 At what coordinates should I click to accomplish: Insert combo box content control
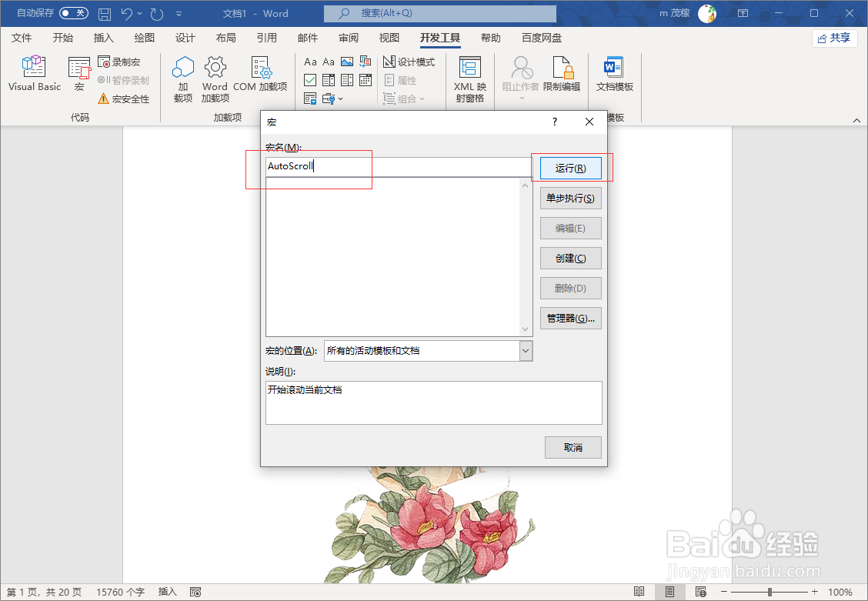(x=329, y=80)
